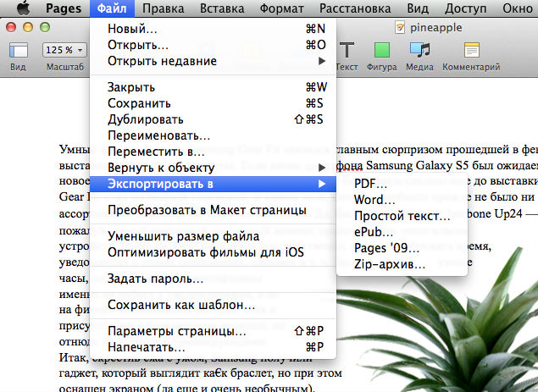
Task: Choose Переименовать… menu item
Action: 213,135
